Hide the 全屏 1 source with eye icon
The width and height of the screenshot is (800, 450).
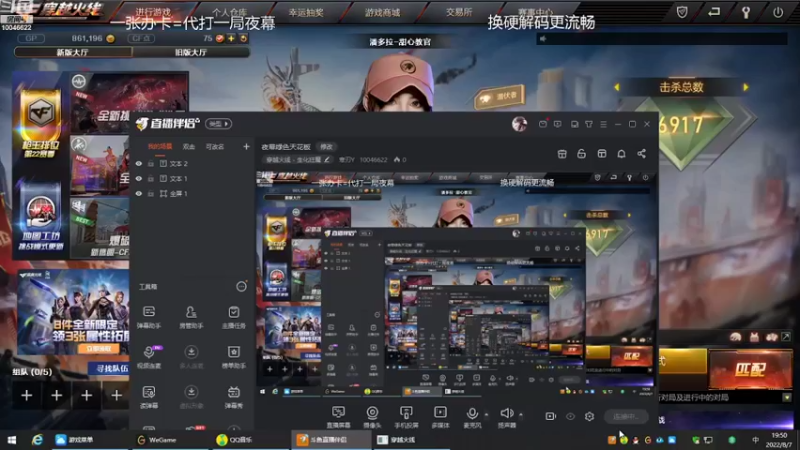[139, 194]
